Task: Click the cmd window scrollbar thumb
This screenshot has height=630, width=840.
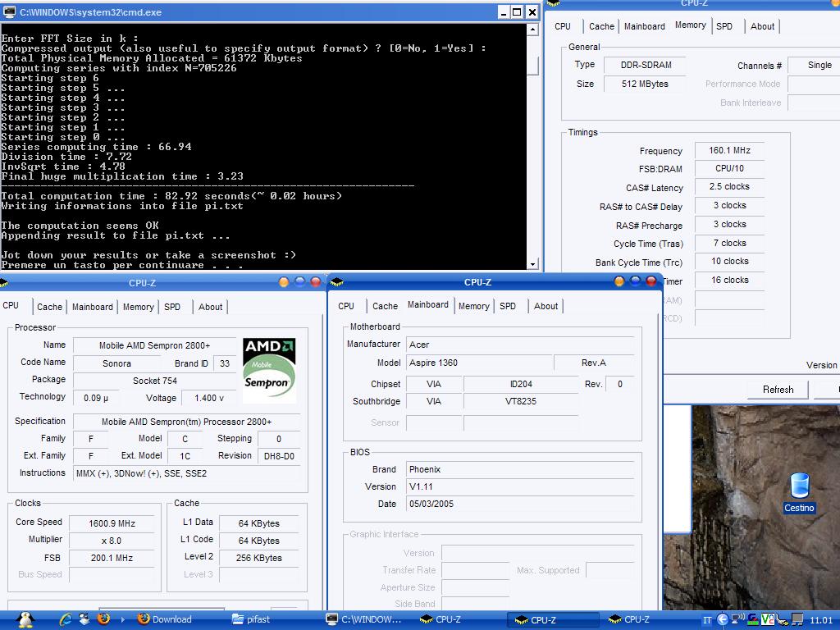Action: (532, 64)
